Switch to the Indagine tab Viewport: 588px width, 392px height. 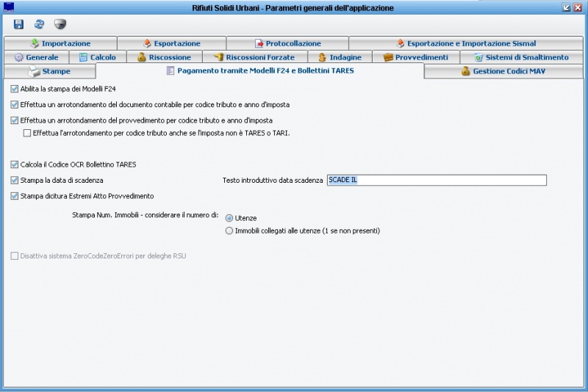coord(340,57)
